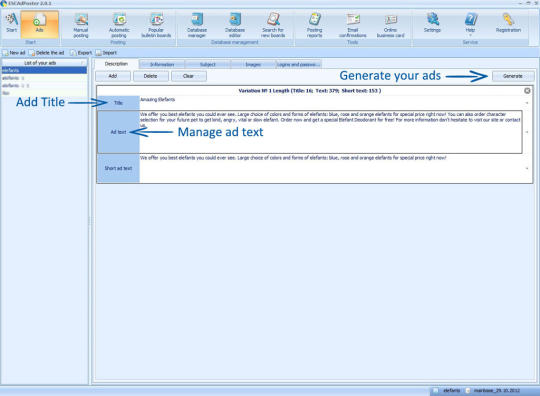Open Manual posting

pos(81,25)
